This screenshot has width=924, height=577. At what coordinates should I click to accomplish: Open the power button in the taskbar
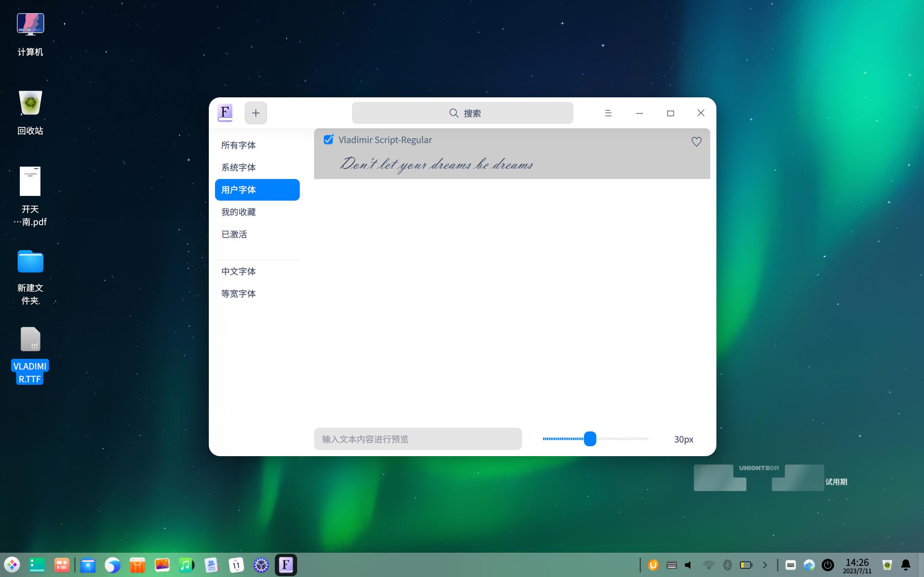[827, 565]
